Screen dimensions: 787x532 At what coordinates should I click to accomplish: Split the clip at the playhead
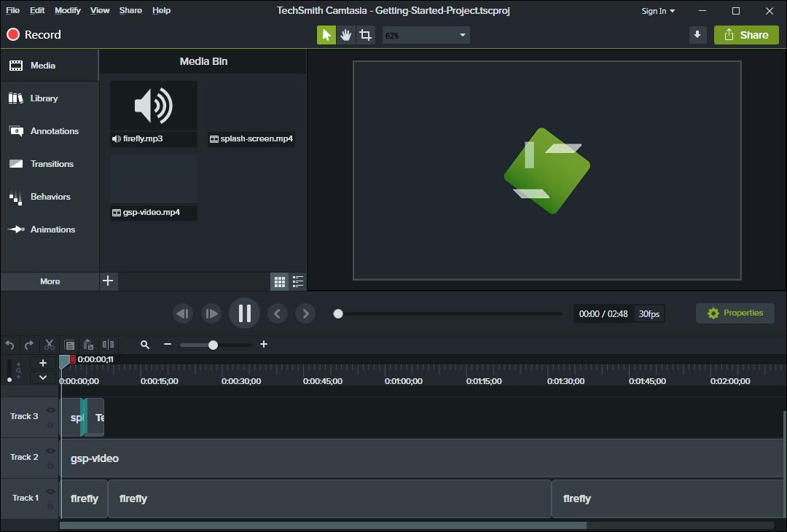tap(108, 345)
